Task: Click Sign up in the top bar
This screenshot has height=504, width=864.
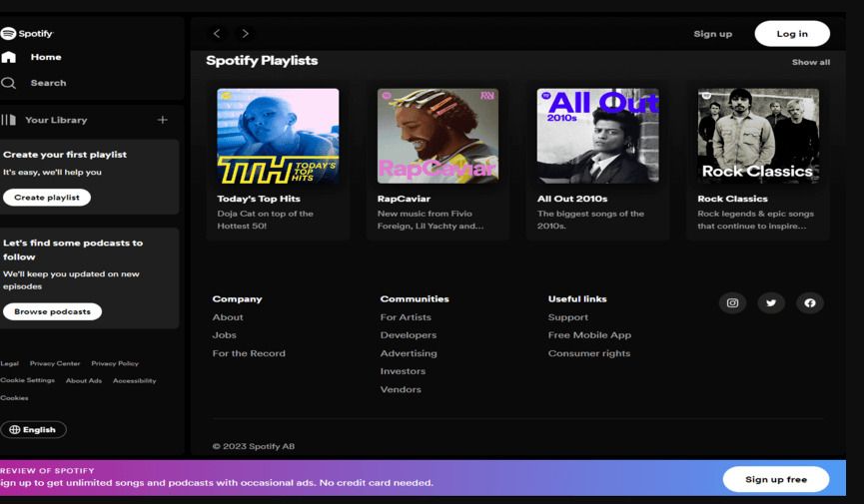Action: [x=712, y=34]
